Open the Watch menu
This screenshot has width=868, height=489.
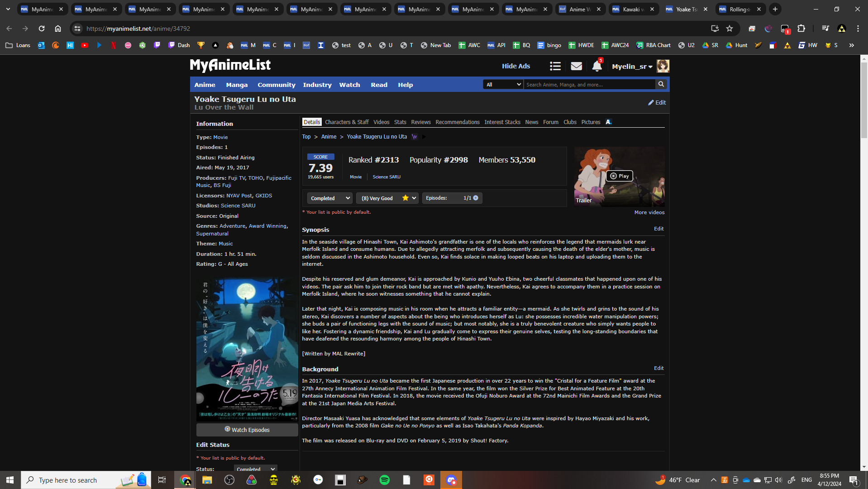click(350, 85)
